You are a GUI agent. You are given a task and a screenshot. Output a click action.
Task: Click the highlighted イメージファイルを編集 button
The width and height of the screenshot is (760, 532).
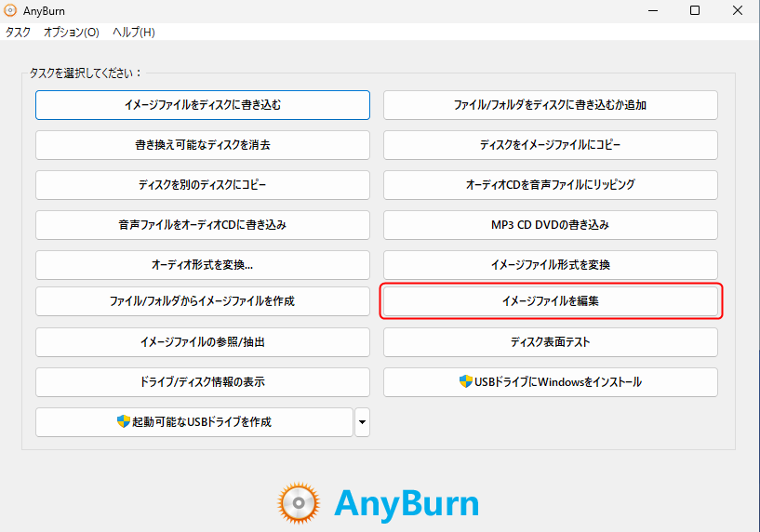point(550,301)
